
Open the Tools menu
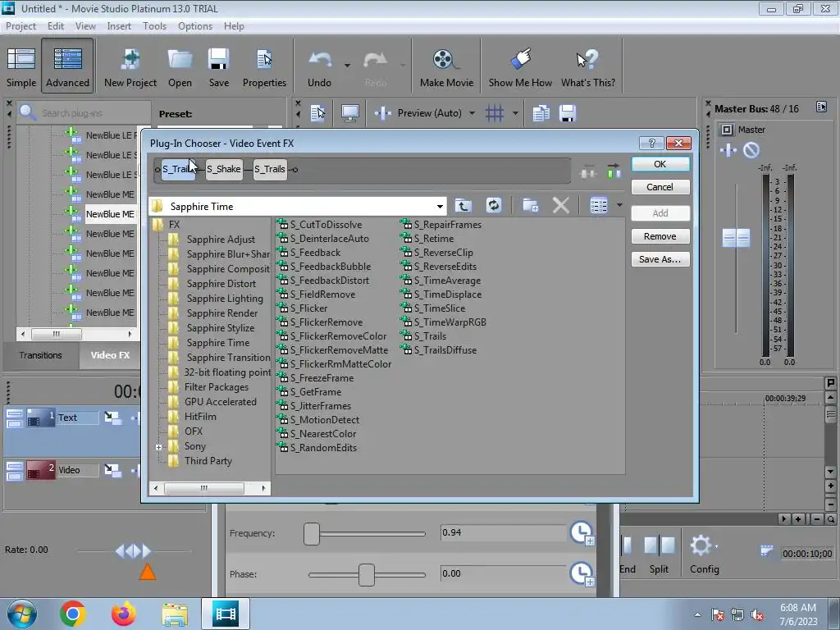(x=154, y=25)
